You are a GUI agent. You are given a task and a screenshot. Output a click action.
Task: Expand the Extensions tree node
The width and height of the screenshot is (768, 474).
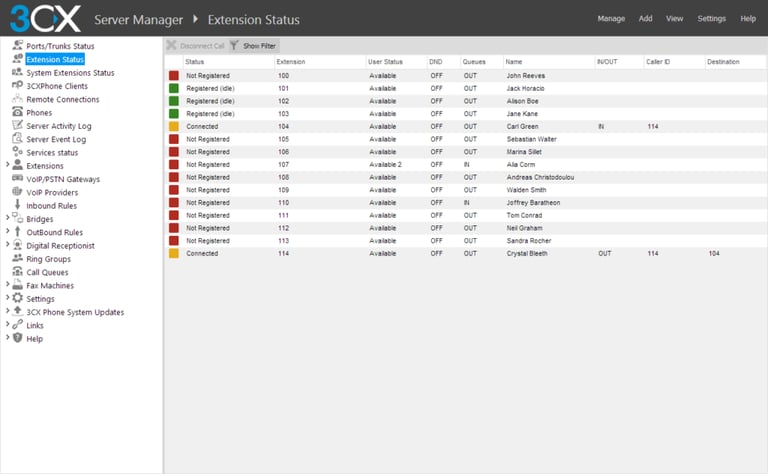[x=7, y=165]
